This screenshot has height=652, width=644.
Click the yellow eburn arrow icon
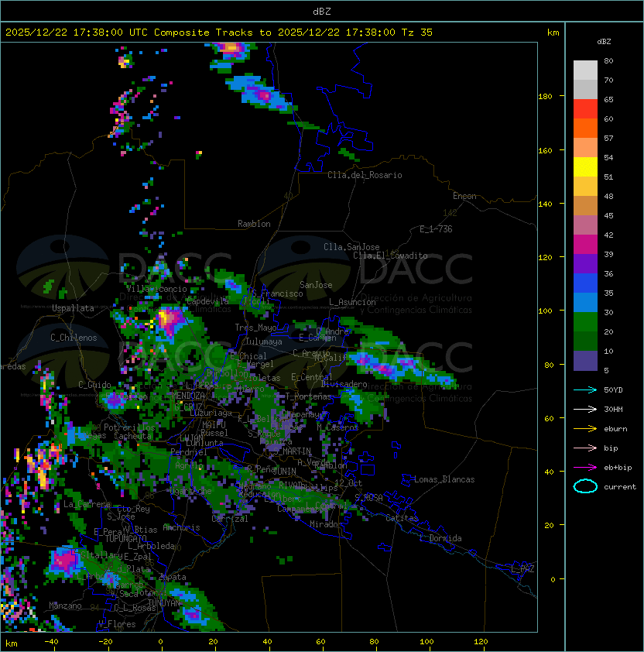tap(585, 429)
